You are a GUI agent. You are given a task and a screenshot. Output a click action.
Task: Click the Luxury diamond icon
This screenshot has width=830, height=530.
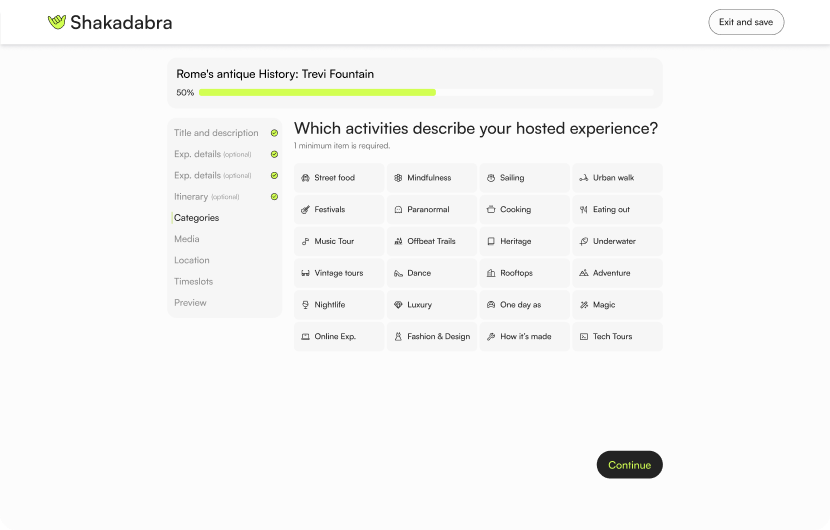(398, 305)
